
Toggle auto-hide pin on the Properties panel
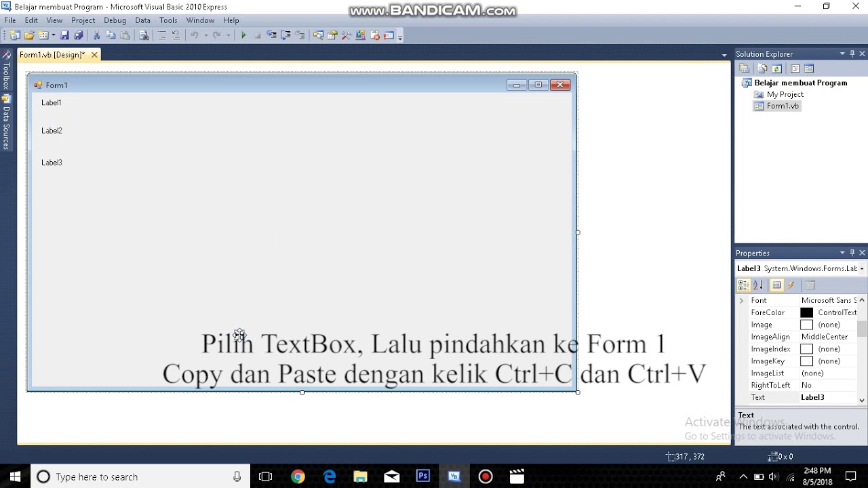pos(852,253)
